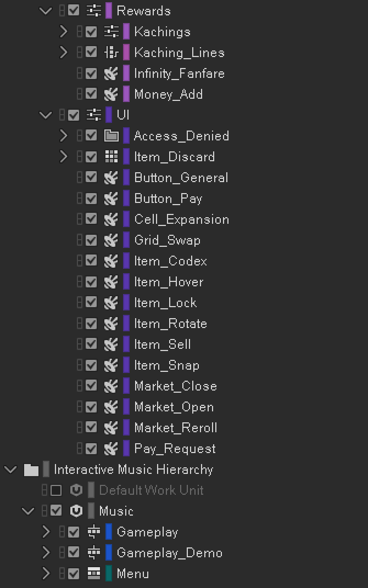Viewport: 368px width, 588px height.
Task: Uncheck the Money_Add checkbox
Action: pos(91,94)
